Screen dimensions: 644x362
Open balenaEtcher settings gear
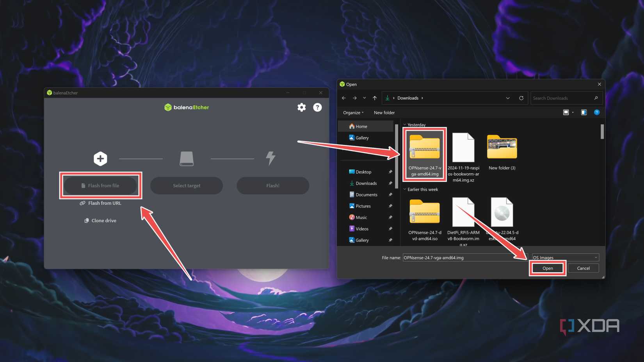(x=302, y=107)
